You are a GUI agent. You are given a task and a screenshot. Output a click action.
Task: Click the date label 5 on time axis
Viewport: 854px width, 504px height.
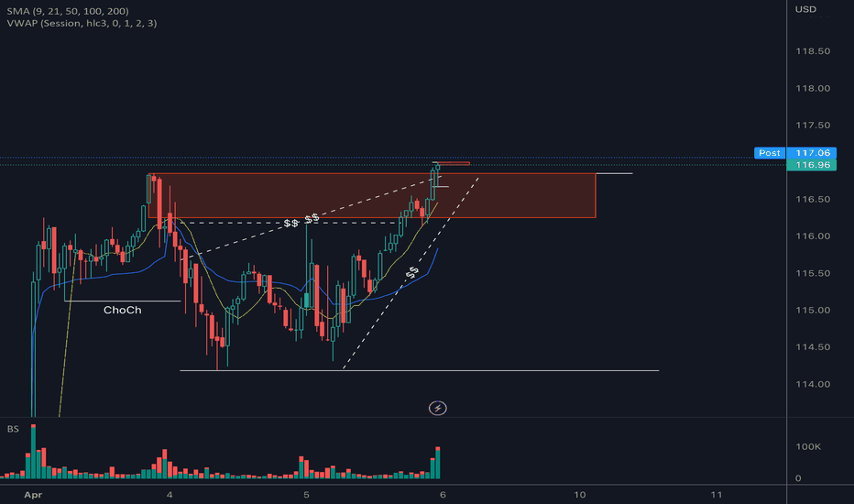click(306, 495)
